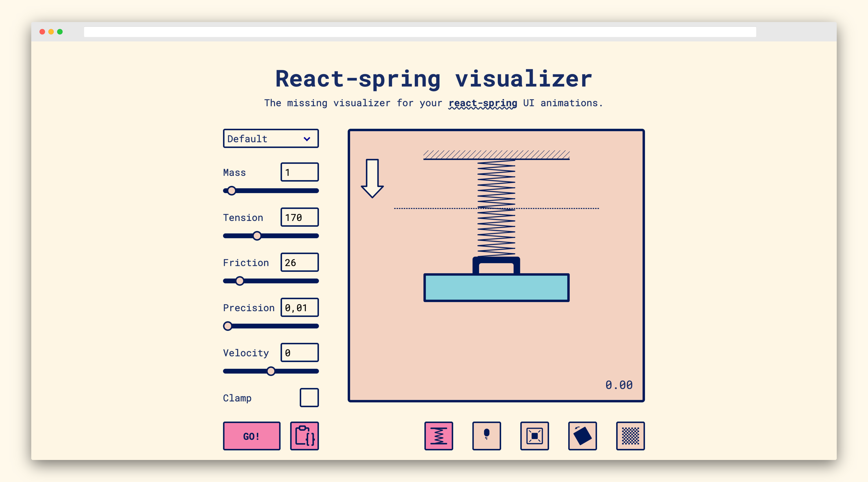Click the browser address bar
This screenshot has width=868, height=482.
420,32
